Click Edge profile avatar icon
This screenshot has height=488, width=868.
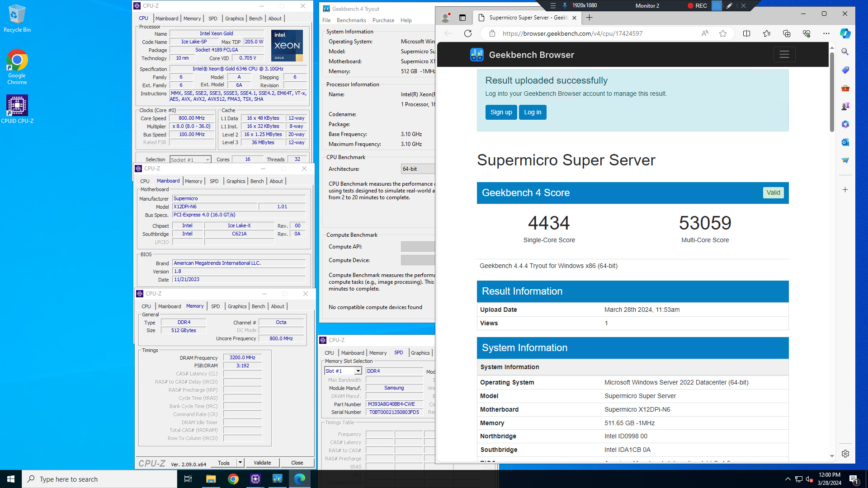[446, 18]
